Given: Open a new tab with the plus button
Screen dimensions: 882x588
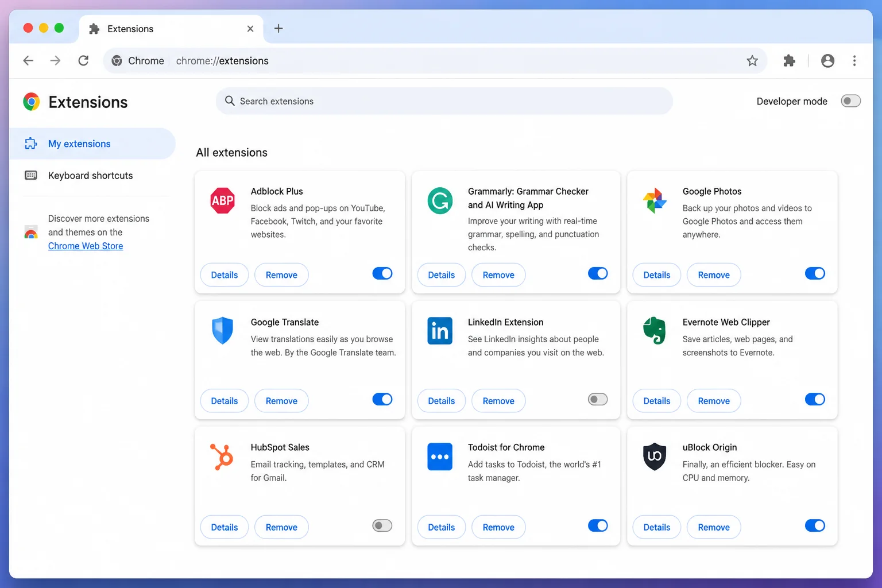Looking at the screenshot, I should pyautogui.click(x=278, y=28).
